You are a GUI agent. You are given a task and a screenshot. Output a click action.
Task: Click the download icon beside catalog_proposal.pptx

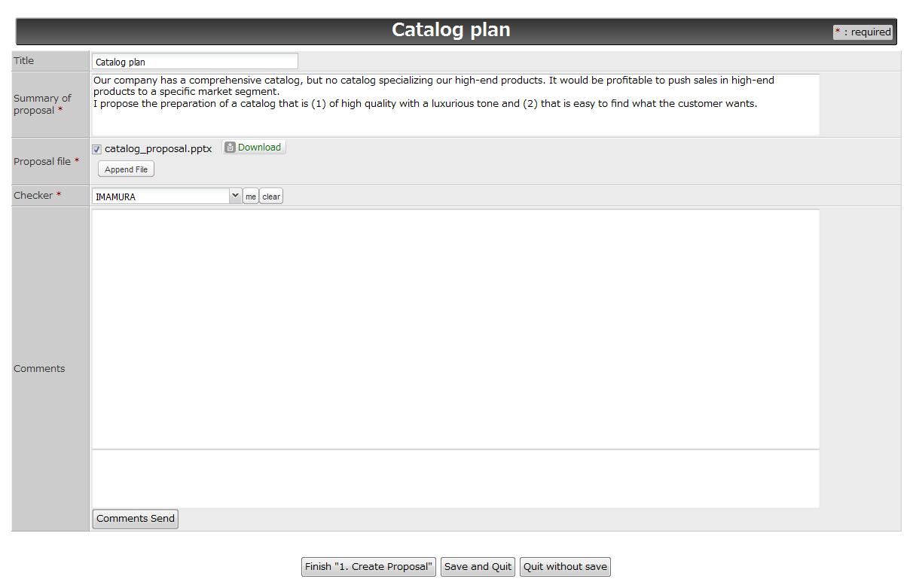(x=231, y=148)
